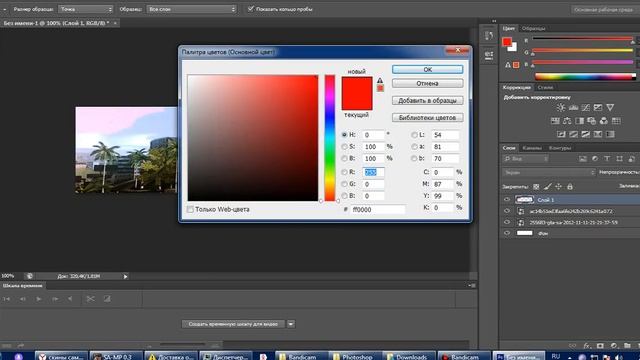Select the S saturation radio button
The height and width of the screenshot is (360, 640).
[x=344, y=147]
